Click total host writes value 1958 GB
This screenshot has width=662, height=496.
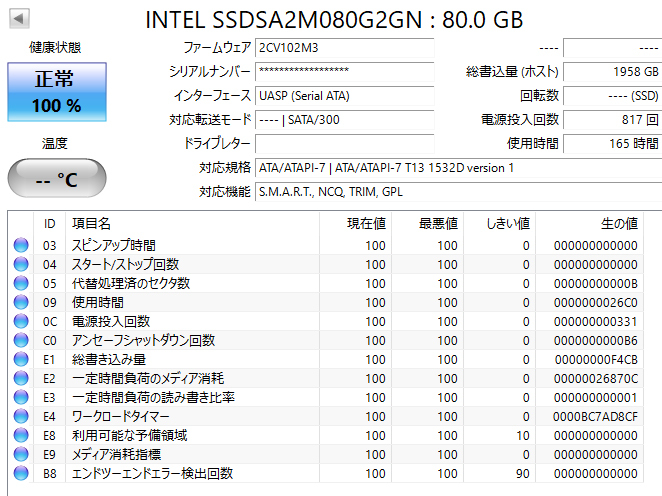[613, 72]
